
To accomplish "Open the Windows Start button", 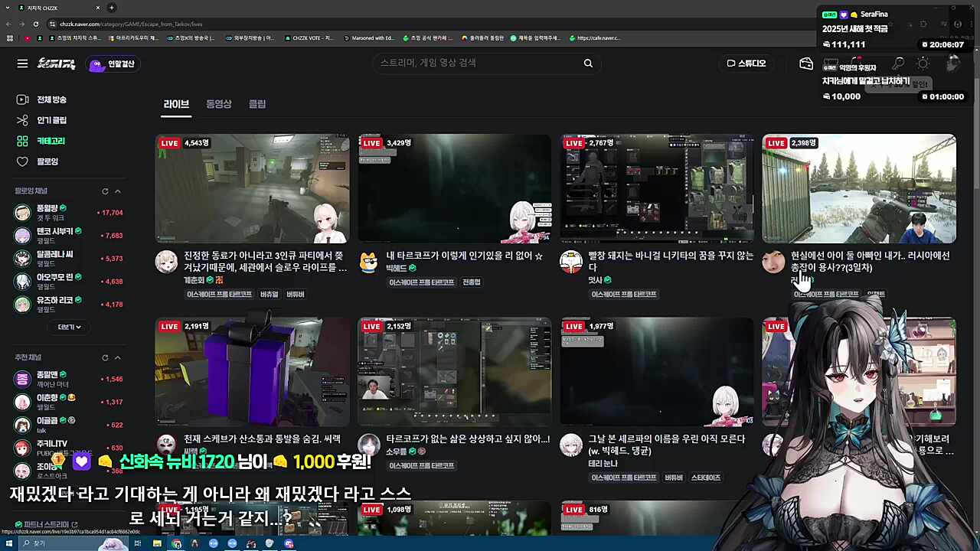I will (x=8, y=543).
